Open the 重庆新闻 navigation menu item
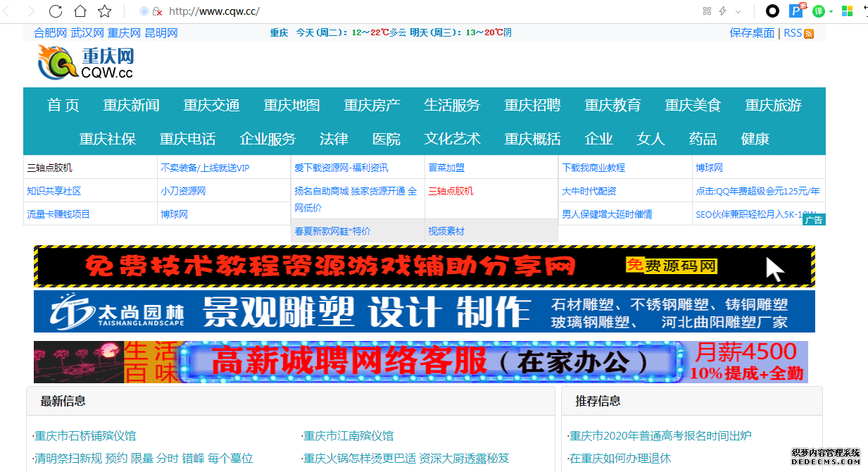868x472 pixels. [131, 105]
